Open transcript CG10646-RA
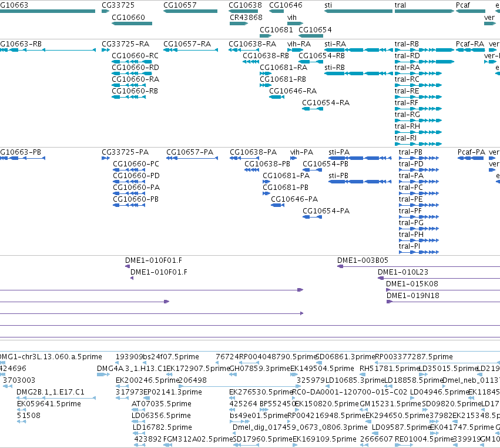500x448 pixels. pyautogui.click(x=293, y=91)
